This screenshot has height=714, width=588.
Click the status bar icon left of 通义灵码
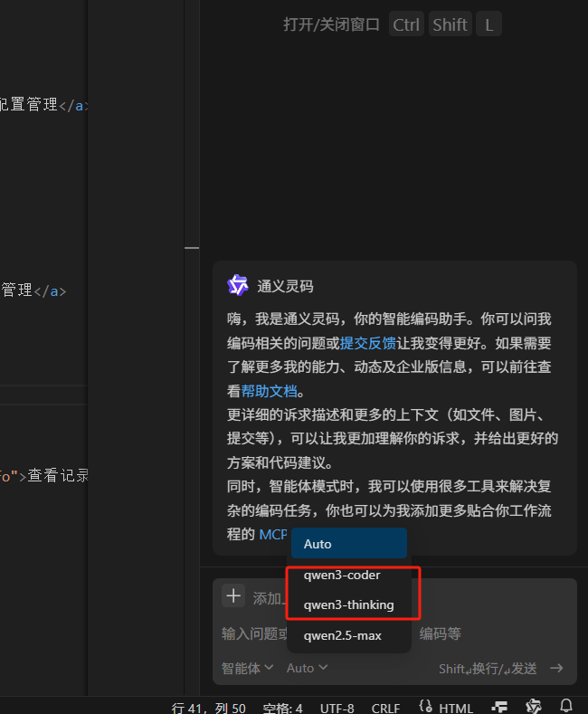(x=499, y=707)
